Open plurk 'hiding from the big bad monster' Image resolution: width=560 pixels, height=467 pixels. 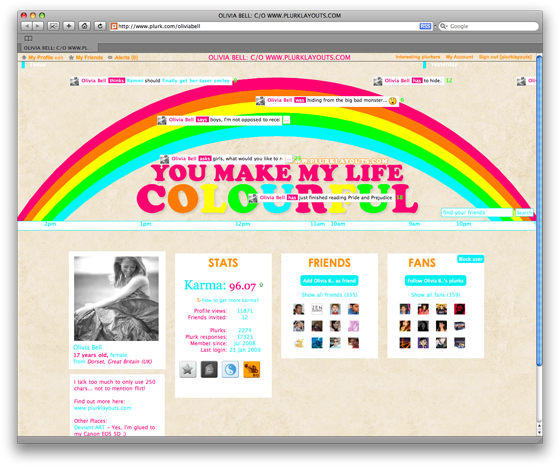coord(327,100)
